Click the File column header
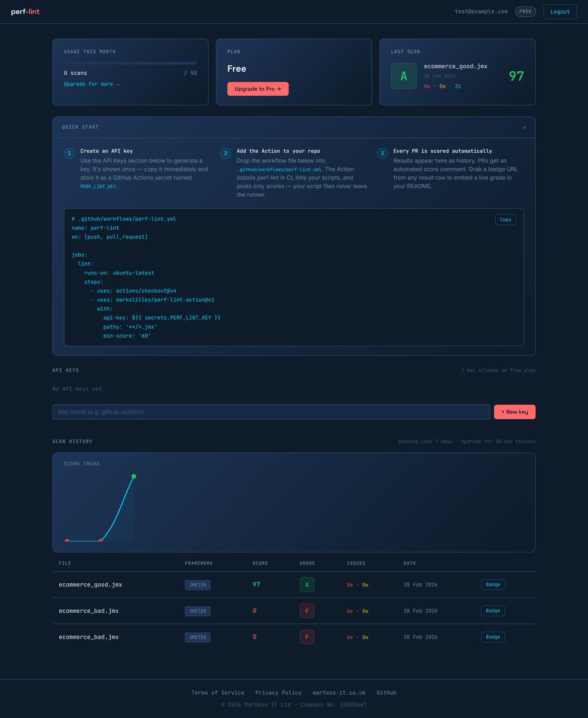The height and width of the screenshot is (718, 588). tap(64, 563)
